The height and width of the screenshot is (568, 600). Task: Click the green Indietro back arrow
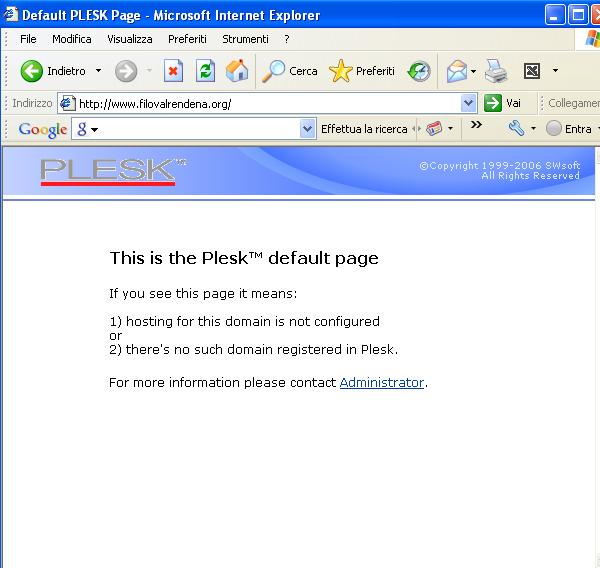(x=31, y=71)
